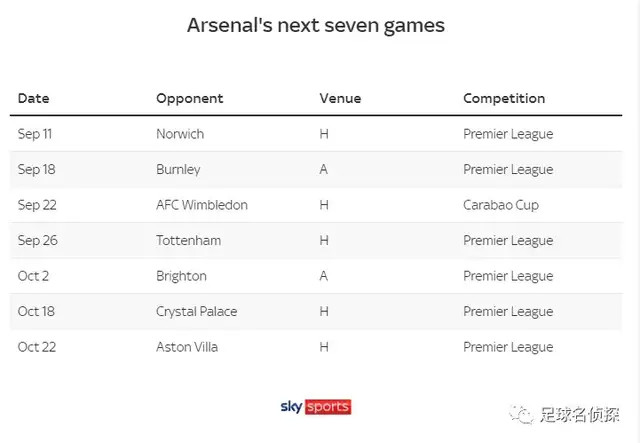This screenshot has height=443, width=640.
Task: Click the Arsenal's next seven games title
Action: [x=316, y=25]
